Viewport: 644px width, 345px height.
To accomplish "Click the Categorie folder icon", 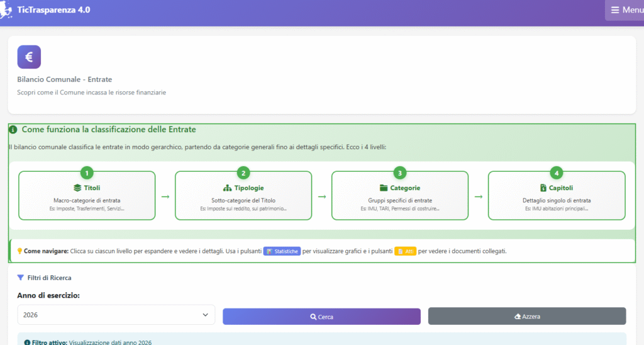I will pyautogui.click(x=384, y=188).
